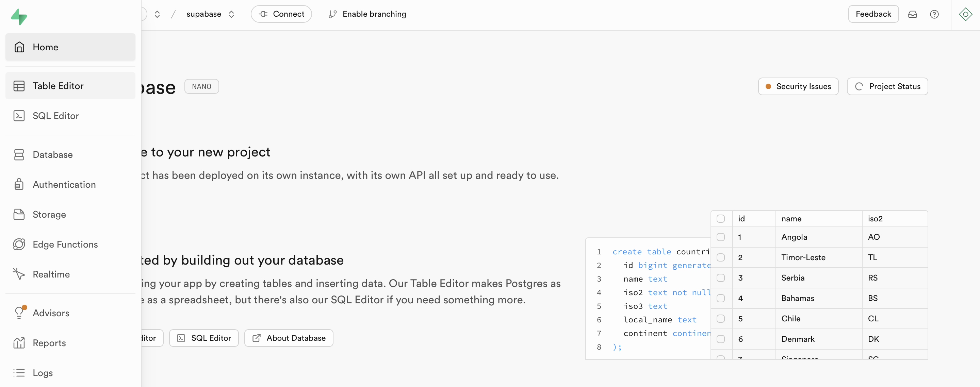Open the About Database link
The image size is (980, 387).
[289, 338]
